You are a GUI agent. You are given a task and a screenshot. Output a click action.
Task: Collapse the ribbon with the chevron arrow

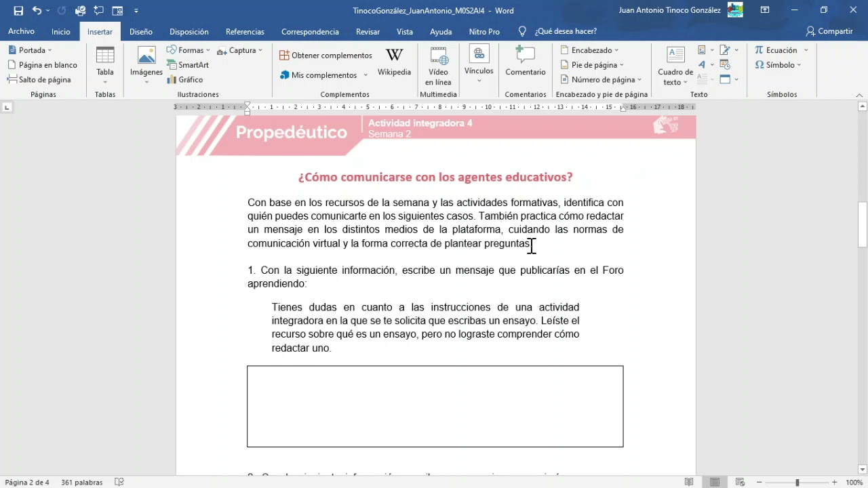pyautogui.click(x=859, y=96)
